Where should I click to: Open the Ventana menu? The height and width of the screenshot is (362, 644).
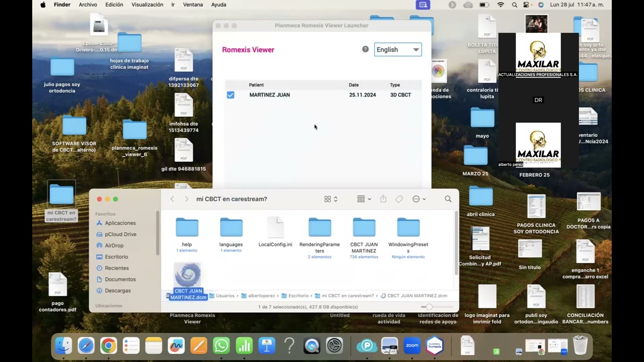coord(193,5)
